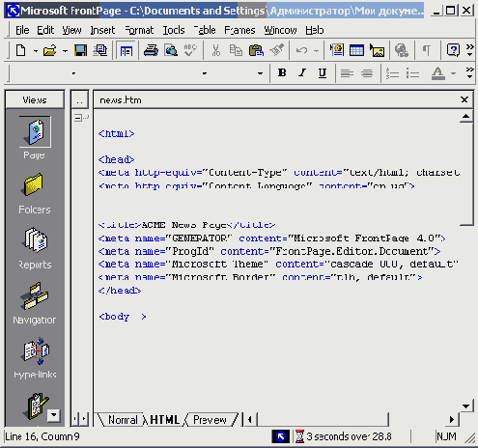Screen dimensions: 478x448
Task: Open Navigation view icon
Action: pyautogui.click(x=35, y=303)
